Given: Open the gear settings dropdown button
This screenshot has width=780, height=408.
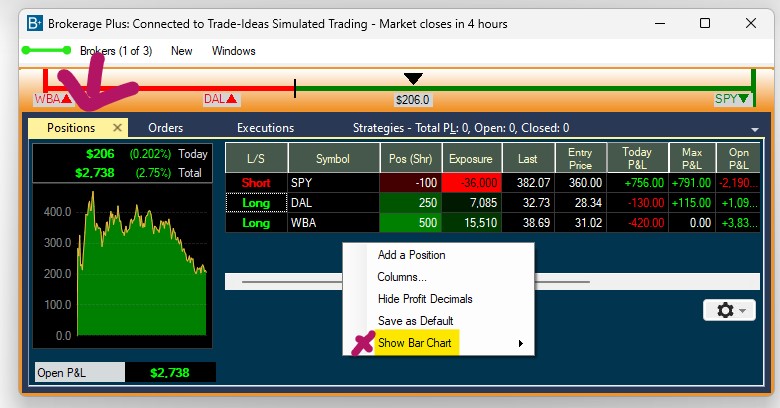Looking at the screenshot, I should click(x=729, y=311).
